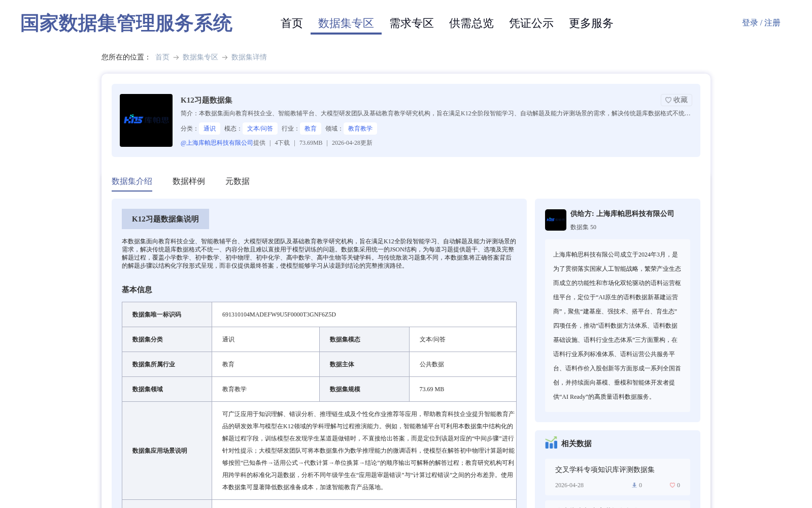Viewport: 812px width, 508px height.
Task: Click the 登录 / 注册 link
Action: [x=761, y=23]
